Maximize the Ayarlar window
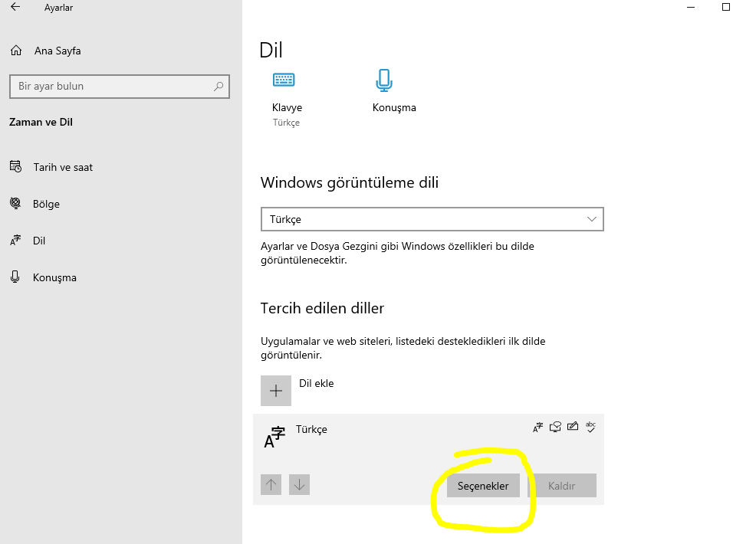756x544 pixels. click(x=726, y=7)
